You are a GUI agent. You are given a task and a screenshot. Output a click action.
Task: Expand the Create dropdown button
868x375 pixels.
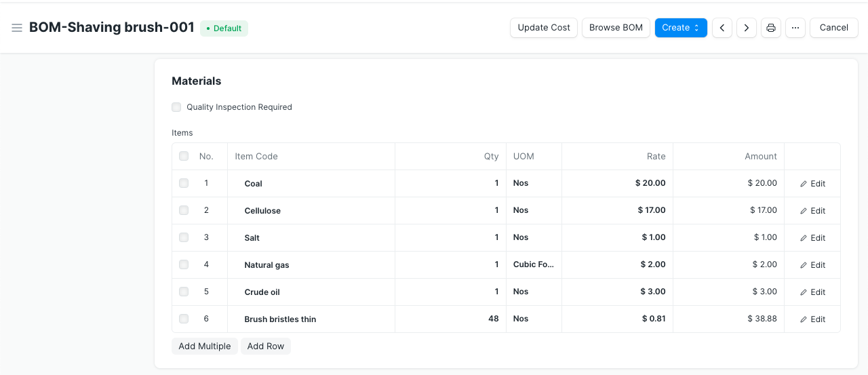pyautogui.click(x=680, y=28)
